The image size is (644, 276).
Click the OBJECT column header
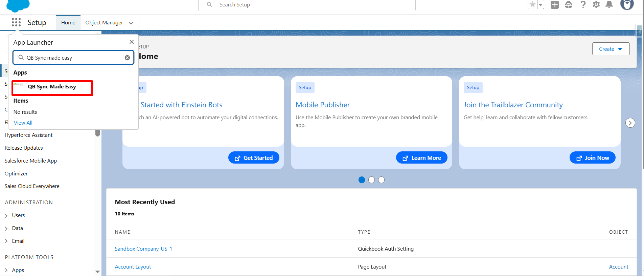[x=618, y=232]
